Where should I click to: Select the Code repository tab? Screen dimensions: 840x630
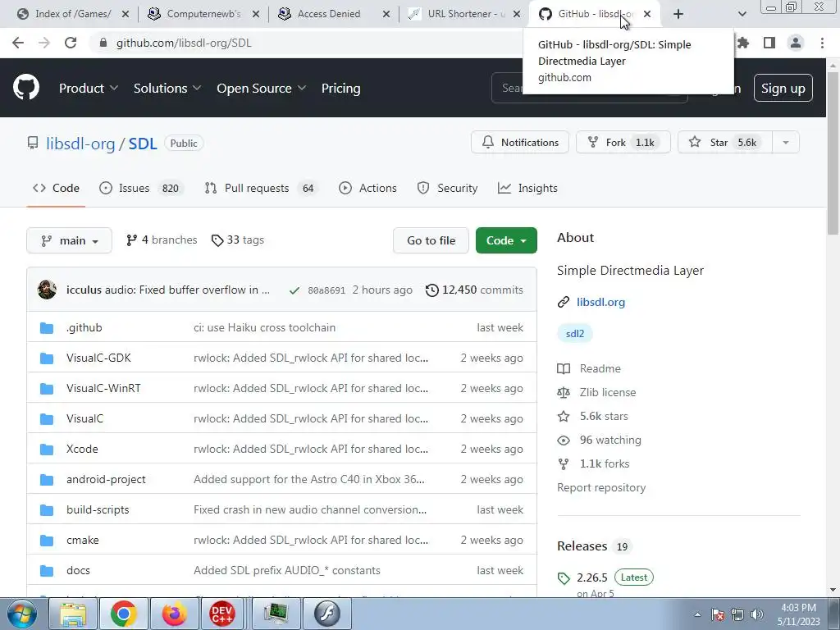click(56, 188)
